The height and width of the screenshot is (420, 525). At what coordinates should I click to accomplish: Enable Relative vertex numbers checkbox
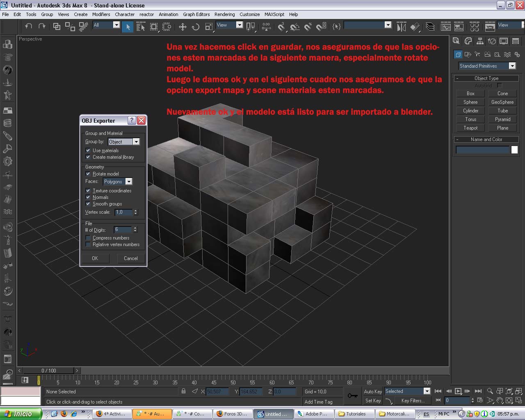click(88, 244)
